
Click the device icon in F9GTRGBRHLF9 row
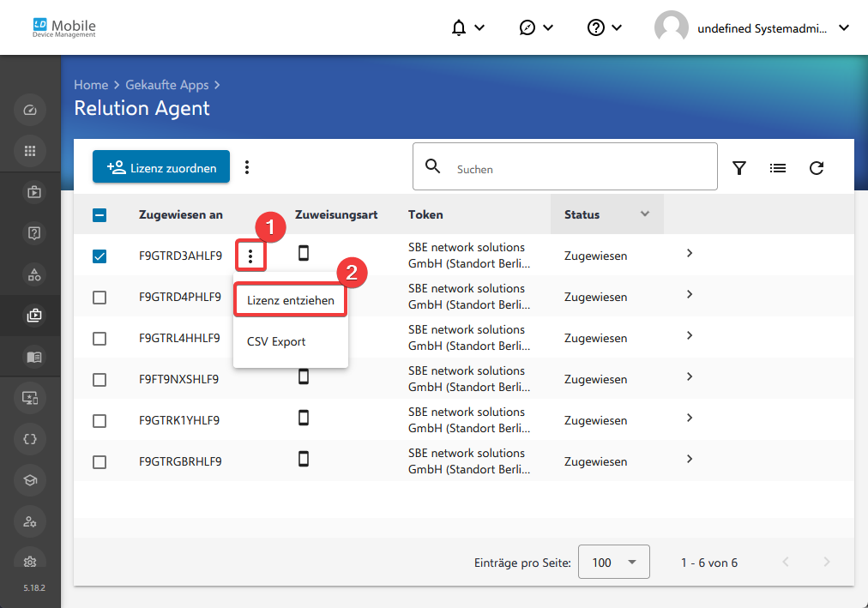point(304,459)
